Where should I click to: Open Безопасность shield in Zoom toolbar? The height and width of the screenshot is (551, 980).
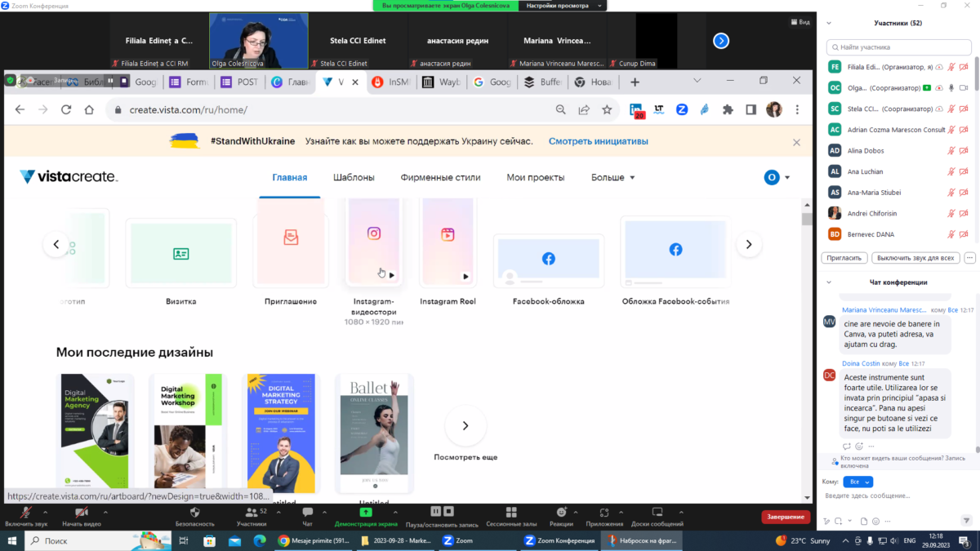point(194,512)
